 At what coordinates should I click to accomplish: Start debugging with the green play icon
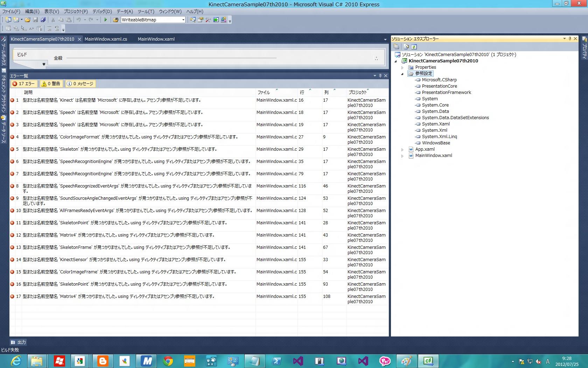pyautogui.click(x=105, y=20)
